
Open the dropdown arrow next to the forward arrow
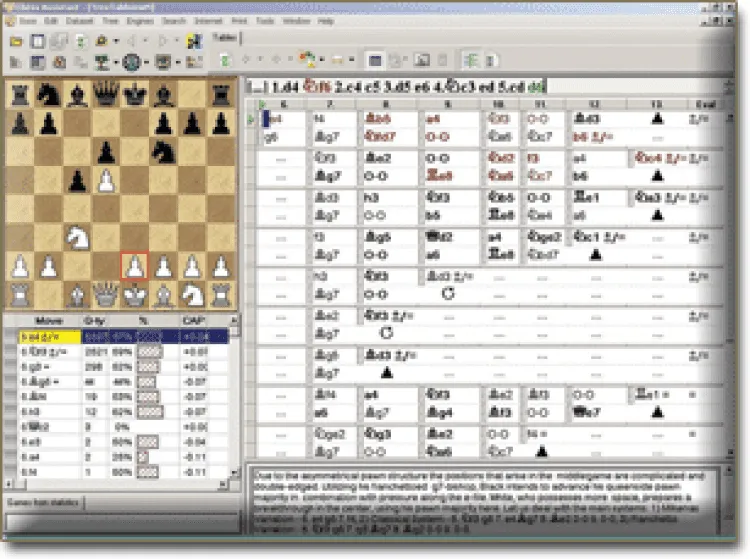(x=177, y=41)
